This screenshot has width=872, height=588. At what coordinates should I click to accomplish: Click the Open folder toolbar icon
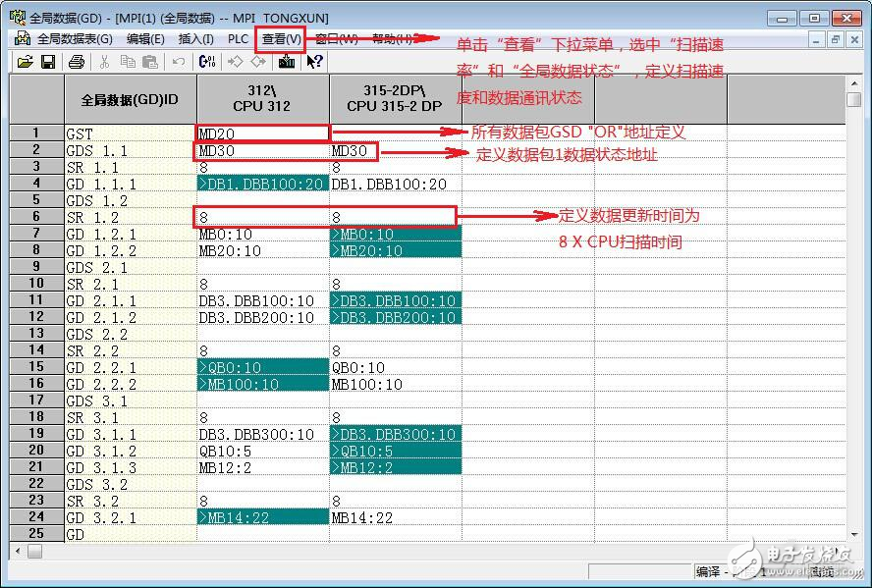[26, 62]
